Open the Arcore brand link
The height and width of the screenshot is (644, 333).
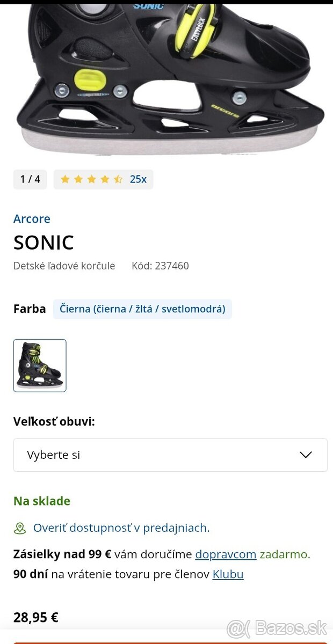point(32,219)
